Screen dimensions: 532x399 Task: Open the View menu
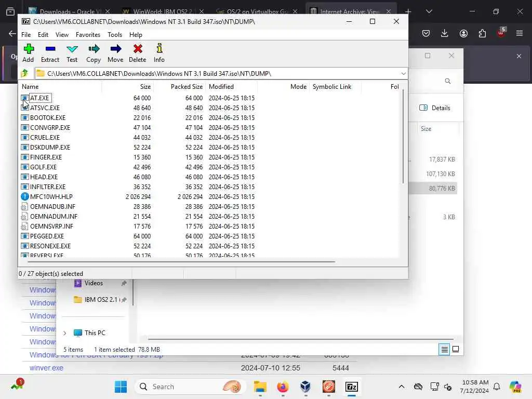pyautogui.click(x=62, y=35)
